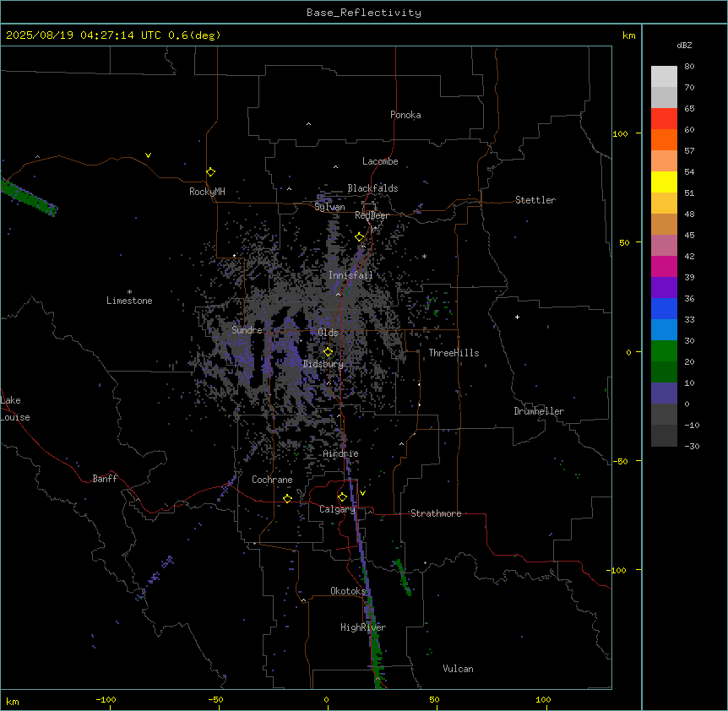728x711 pixels.
Task: Click the Base_Reflectivity title
Action: click(x=364, y=13)
